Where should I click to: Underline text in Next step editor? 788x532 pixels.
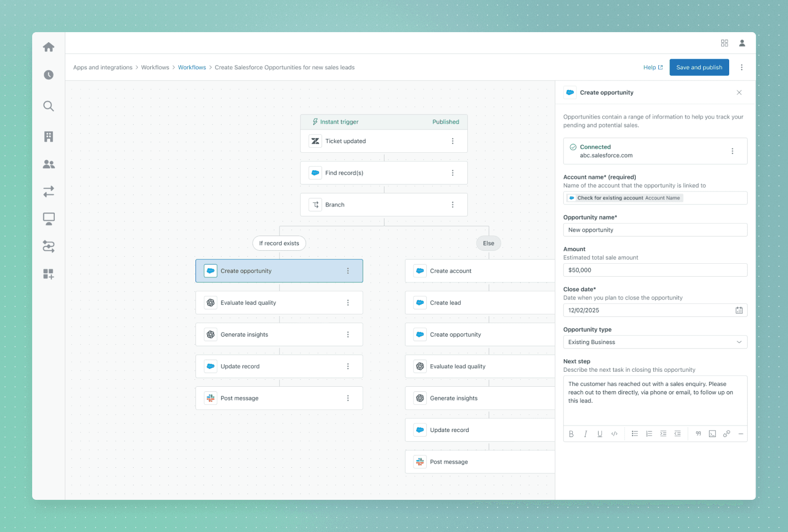pyautogui.click(x=600, y=434)
